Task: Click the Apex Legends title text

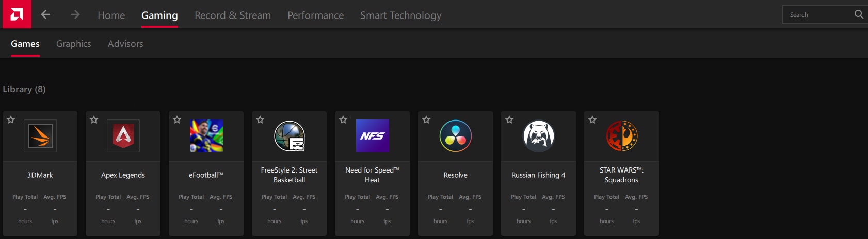Action: click(x=123, y=175)
